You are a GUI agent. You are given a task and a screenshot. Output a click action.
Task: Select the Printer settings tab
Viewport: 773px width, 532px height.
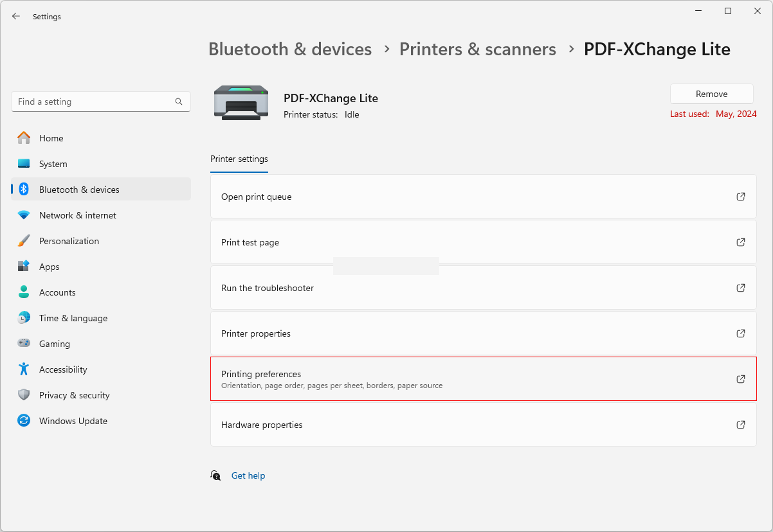pos(239,159)
